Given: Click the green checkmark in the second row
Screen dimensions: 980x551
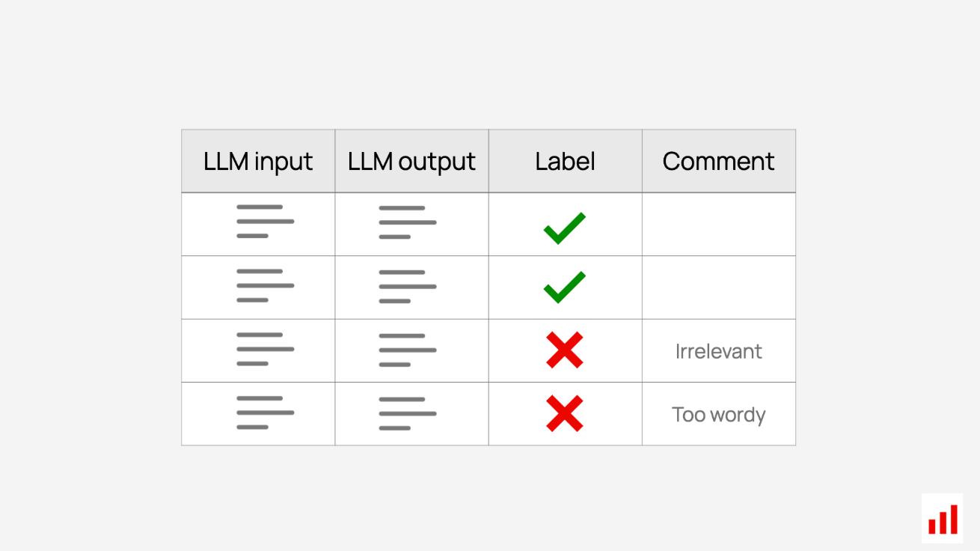Looking at the screenshot, I should tap(564, 287).
